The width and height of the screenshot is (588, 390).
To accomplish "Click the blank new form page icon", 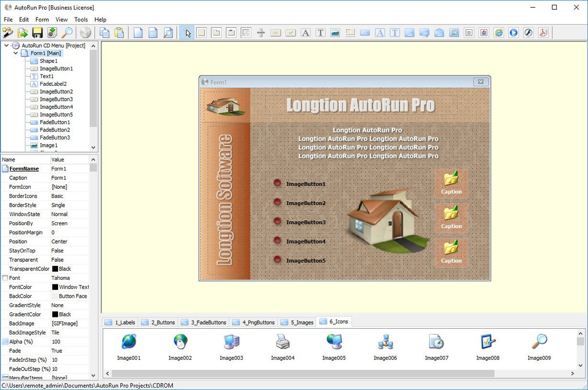I will [138, 33].
